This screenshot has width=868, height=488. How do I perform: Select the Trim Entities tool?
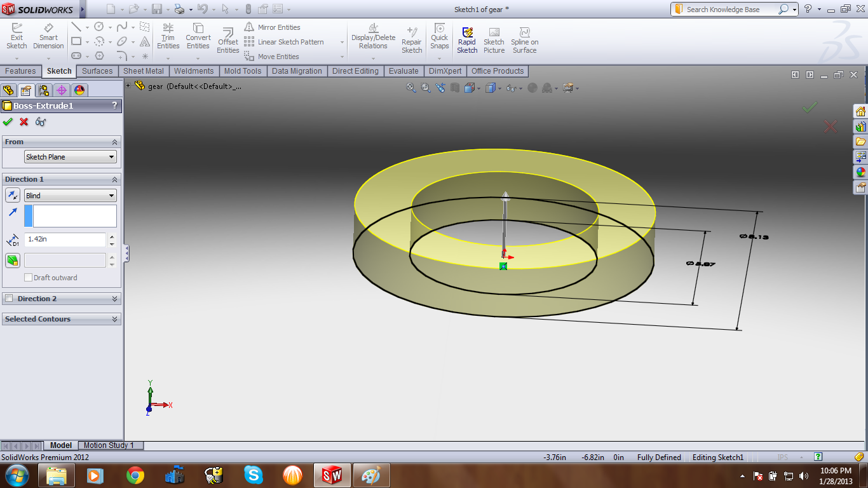pos(168,36)
